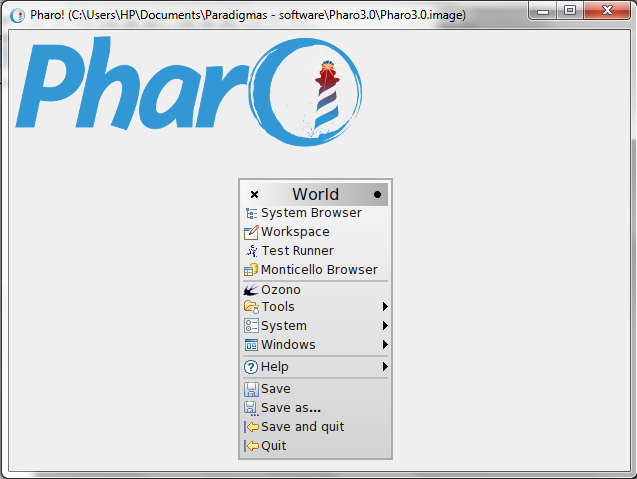Open a new Workspace
The width and height of the screenshot is (637, 479).
[x=315, y=232]
